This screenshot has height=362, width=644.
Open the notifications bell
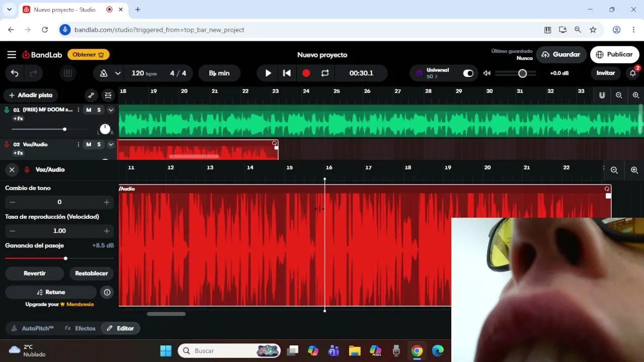click(x=633, y=73)
